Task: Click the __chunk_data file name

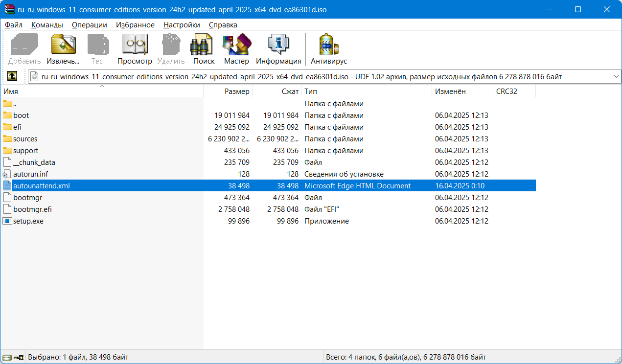Action: pyautogui.click(x=34, y=162)
